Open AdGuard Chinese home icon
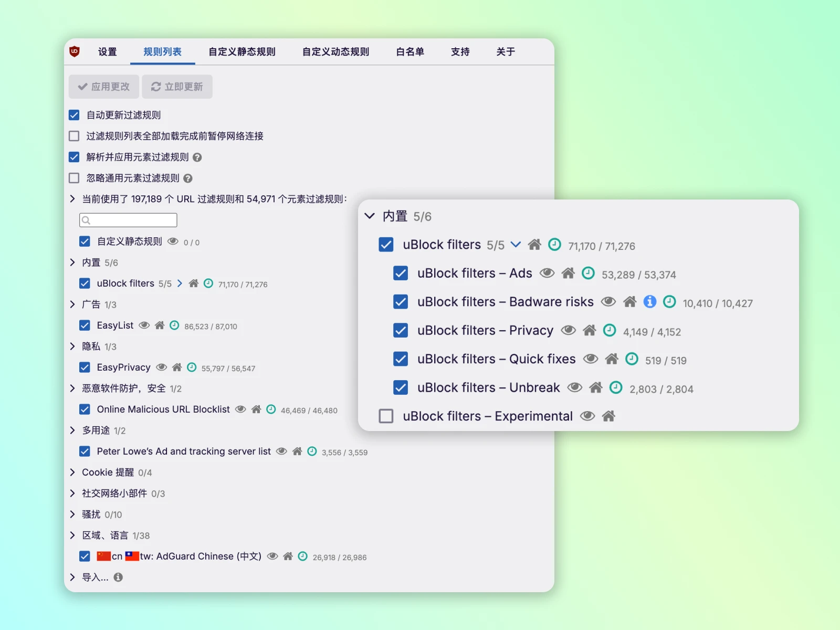The height and width of the screenshot is (630, 840). click(x=288, y=556)
